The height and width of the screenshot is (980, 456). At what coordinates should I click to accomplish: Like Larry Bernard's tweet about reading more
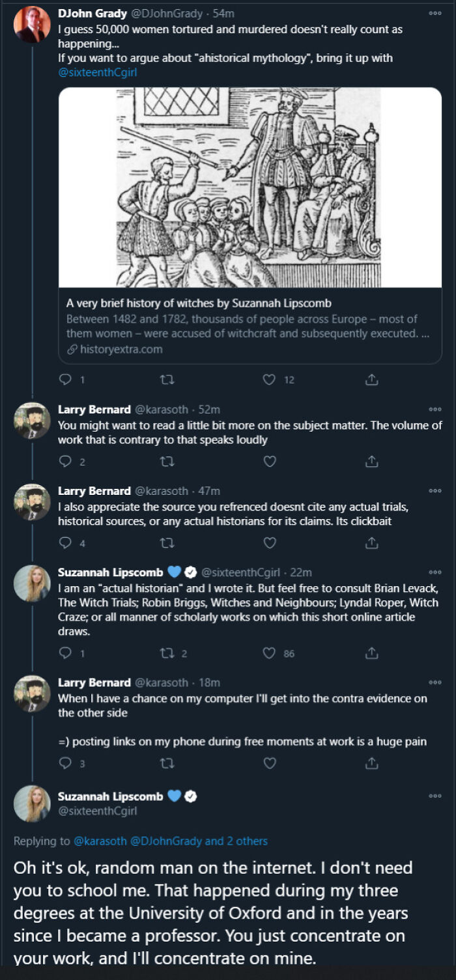(270, 462)
